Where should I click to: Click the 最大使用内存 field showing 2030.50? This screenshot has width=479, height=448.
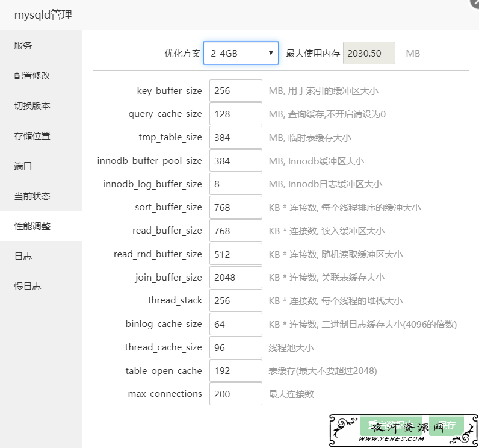369,53
